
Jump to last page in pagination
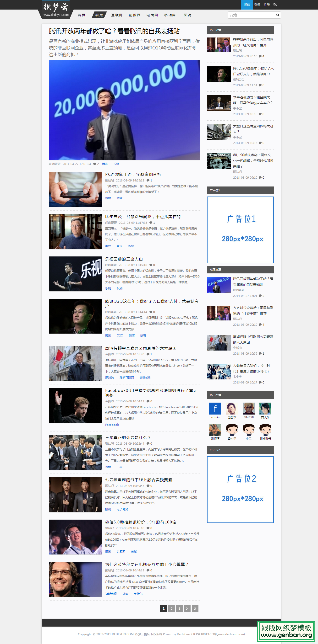(x=195, y=608)
